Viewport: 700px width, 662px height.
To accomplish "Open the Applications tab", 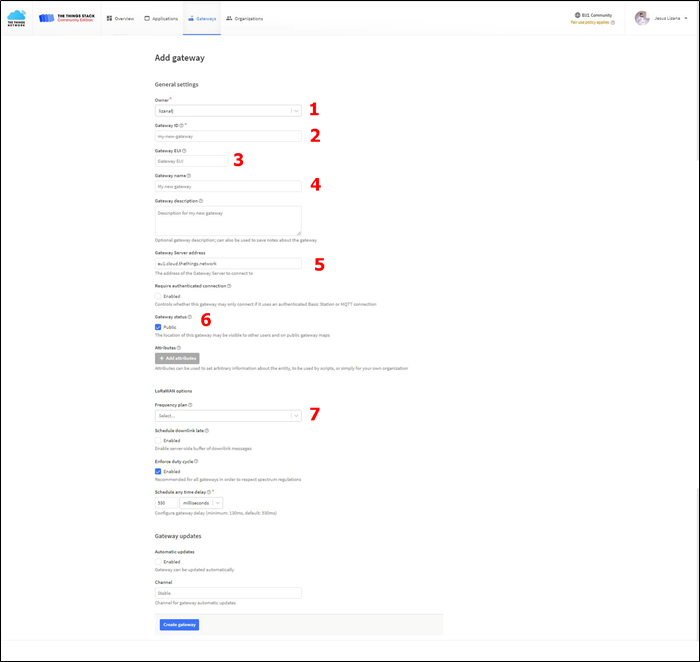I will 161,19.
